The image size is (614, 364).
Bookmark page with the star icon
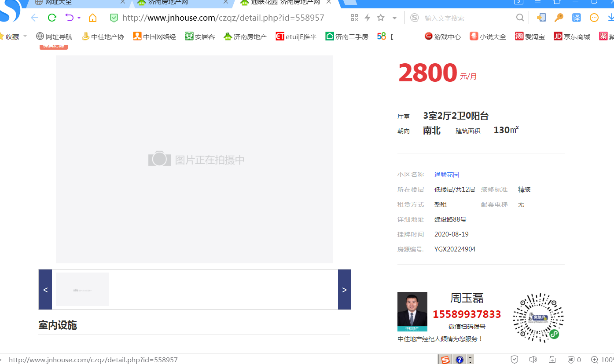tap(381, 18)
